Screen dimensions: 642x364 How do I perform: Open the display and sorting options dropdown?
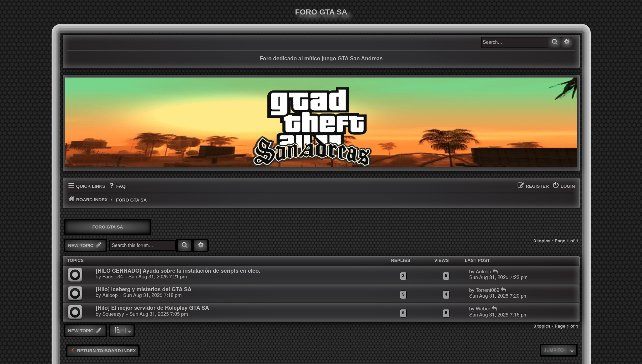(122, 331)
